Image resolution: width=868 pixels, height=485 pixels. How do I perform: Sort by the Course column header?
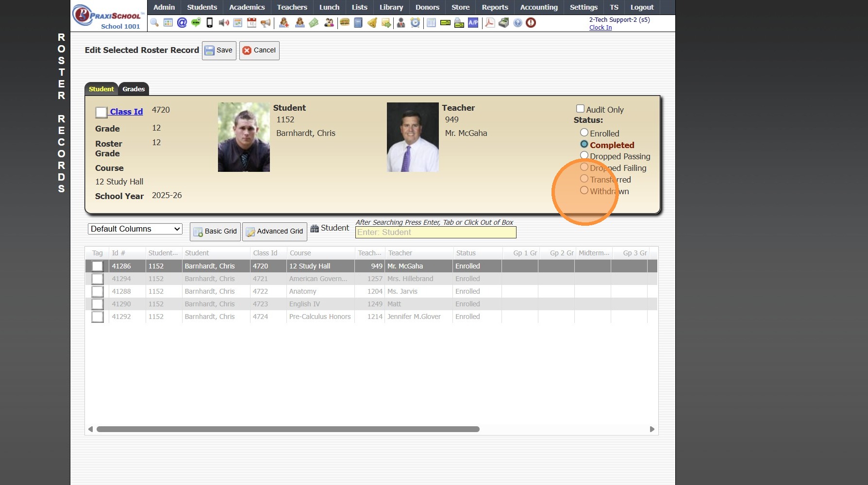coord(320,253)
